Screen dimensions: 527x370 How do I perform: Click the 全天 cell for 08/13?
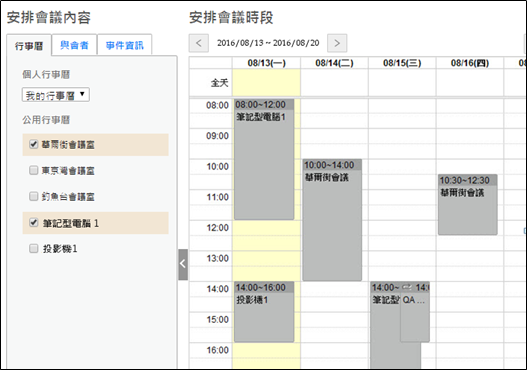267,83
